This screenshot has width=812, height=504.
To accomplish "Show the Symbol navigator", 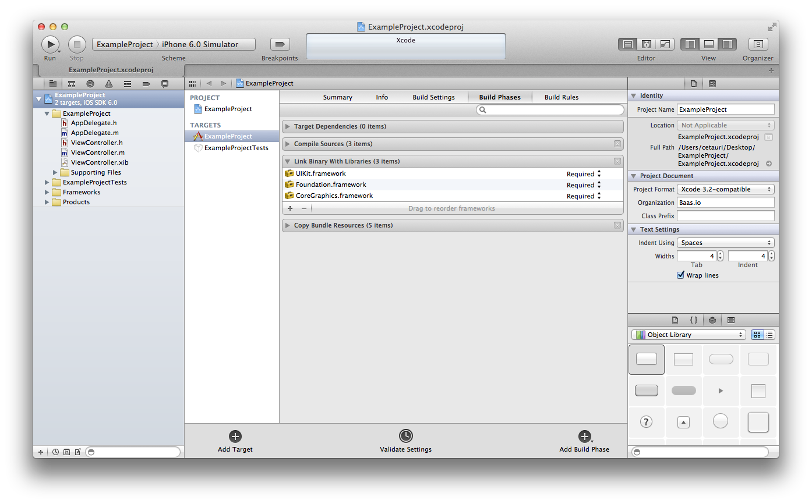I will click(72, 84).
